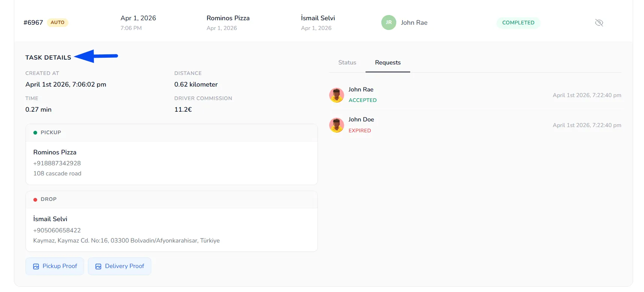Click the AUTO badge beside #6967
Image resolution: width=644 pixels, height=292 pixels.
click(57, 22)
